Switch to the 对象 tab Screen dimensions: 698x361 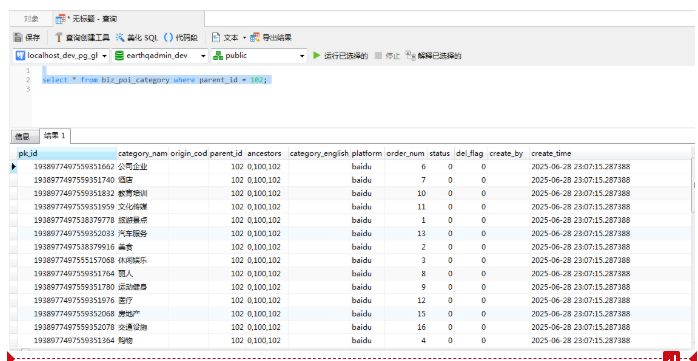coord(31,19)
